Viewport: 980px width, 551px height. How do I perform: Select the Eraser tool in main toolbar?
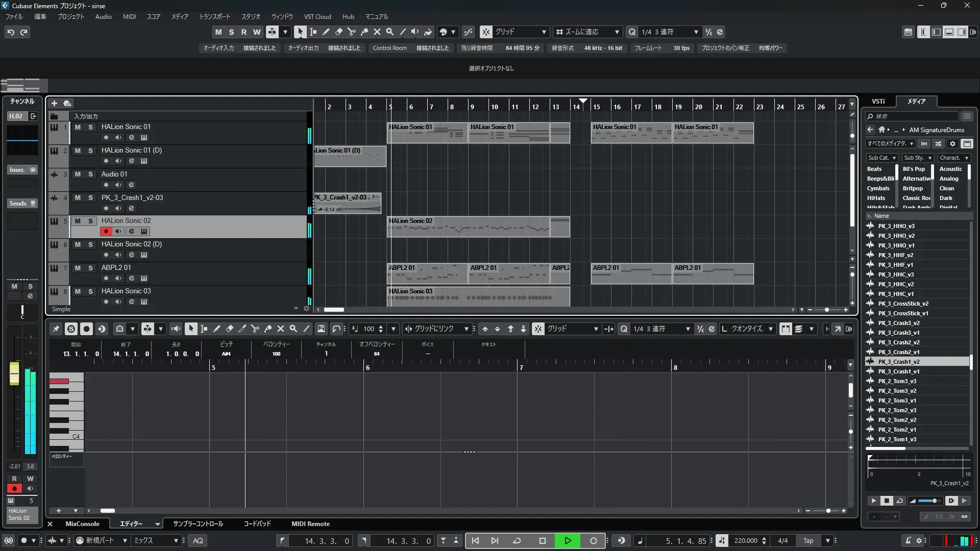point(338,32)
